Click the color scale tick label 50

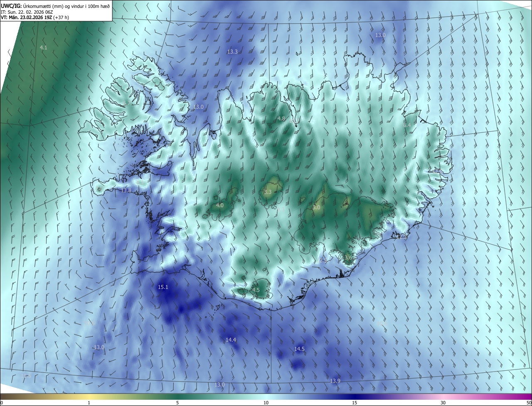point(529,403)
